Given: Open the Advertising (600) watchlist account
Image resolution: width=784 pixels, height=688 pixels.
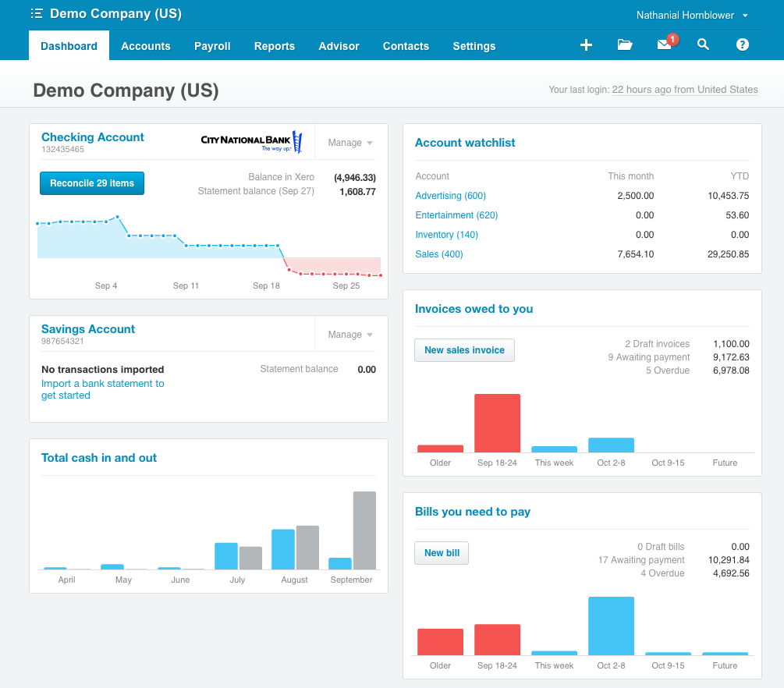Looking at the screenshot, I should pos(450,196).
